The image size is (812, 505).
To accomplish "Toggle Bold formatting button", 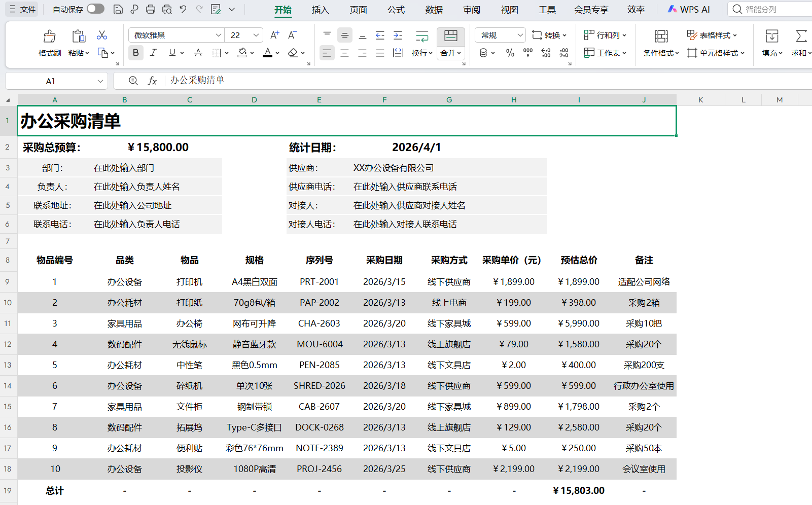I will [x=135, y=53].
